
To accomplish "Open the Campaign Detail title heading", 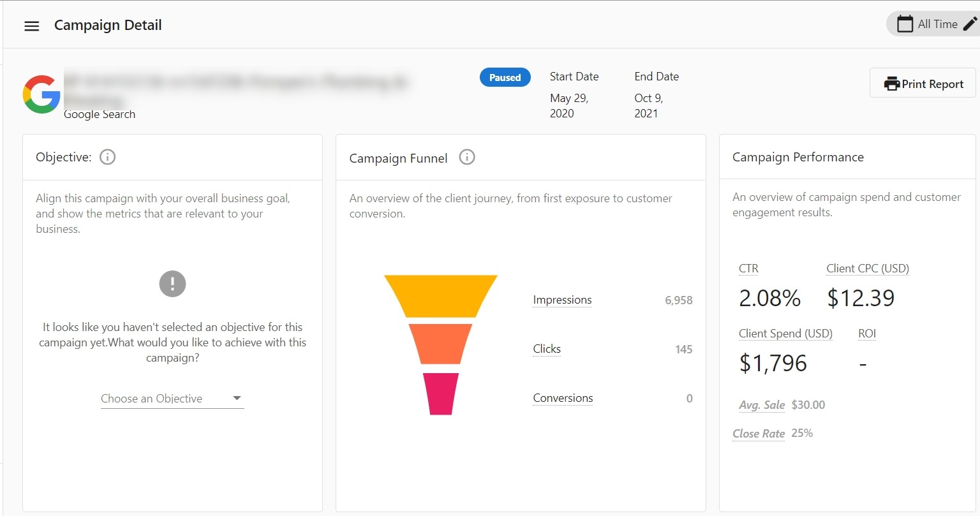I will pos(108,25).
